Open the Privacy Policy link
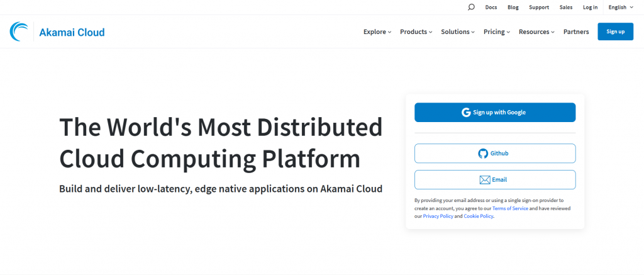The width and height of the screenshot is (644, 275). point(438,216)
